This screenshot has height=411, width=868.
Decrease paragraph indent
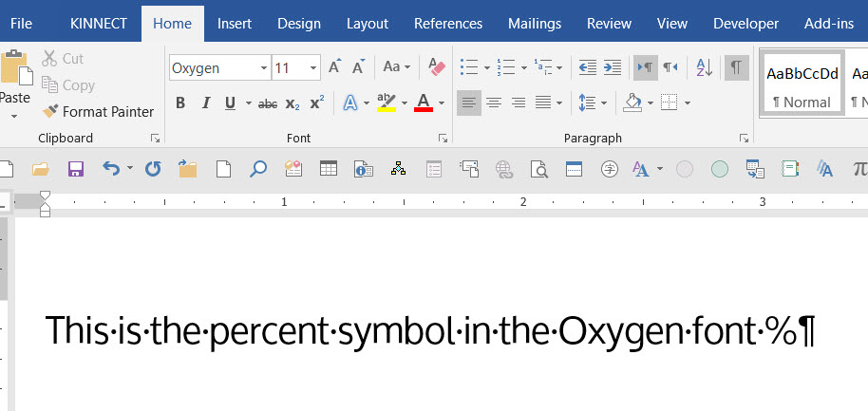coord(587,67)
